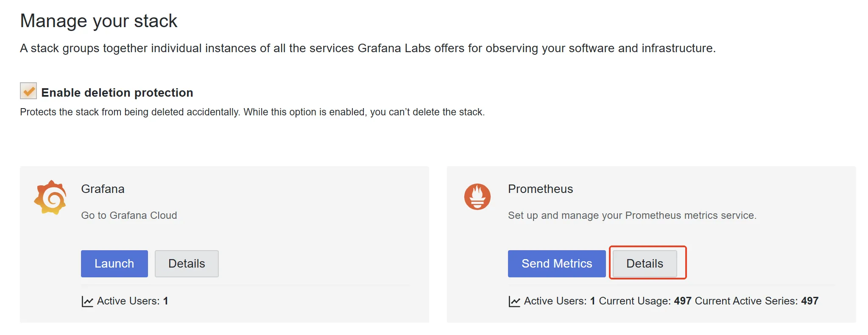Click the Current Usage 497 stat
Viewport: 868px width, 335px height.
(645, 301)
